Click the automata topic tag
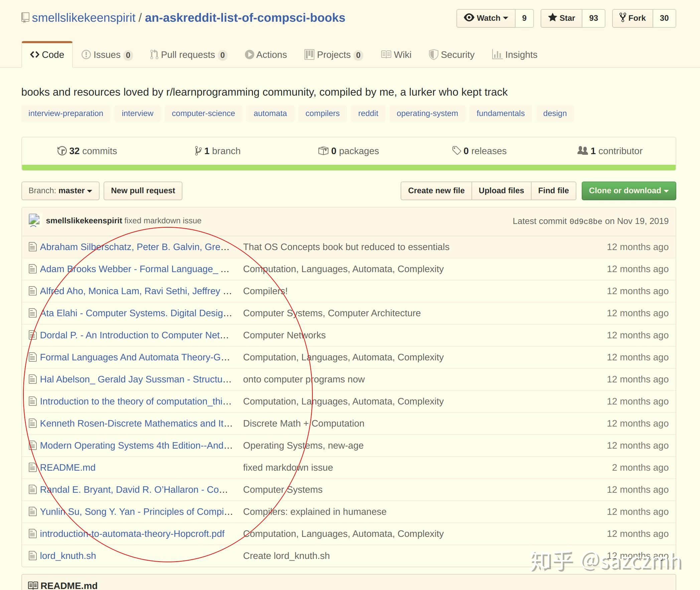Image resolution: width=700 pixels, height=590 pixels. coord(270,113)
